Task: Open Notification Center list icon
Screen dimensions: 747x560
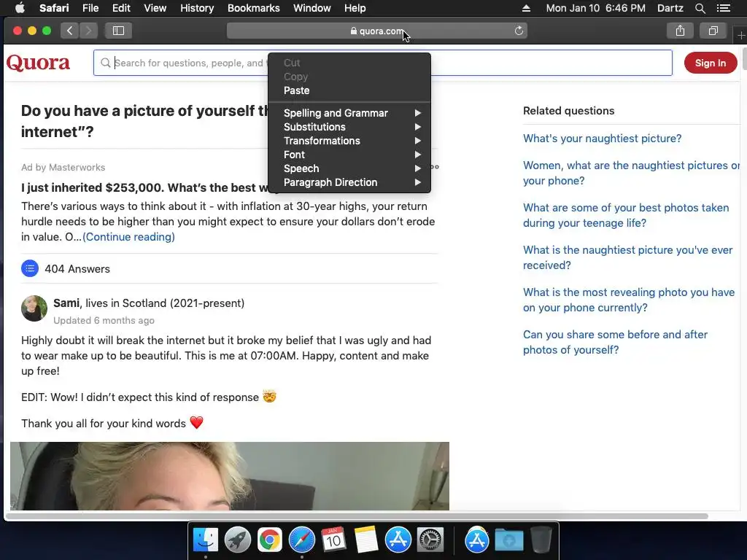Action: pos(723,8)
